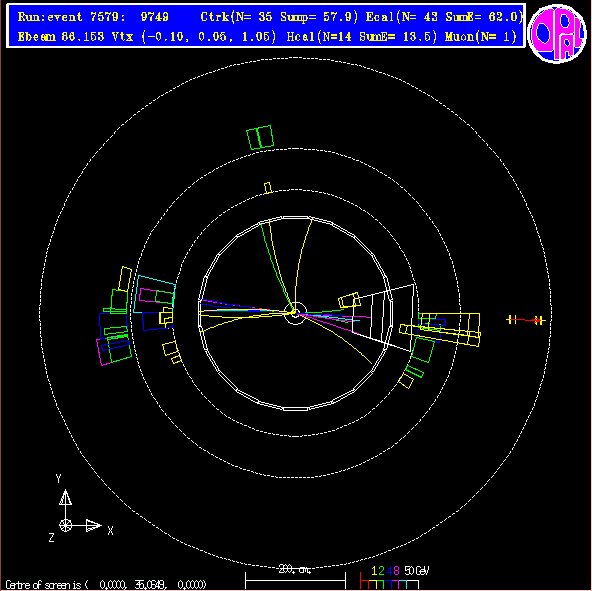Click the green double box above the detector
Viewport: 592px width, 591px height.
click(x=260, y=137)
